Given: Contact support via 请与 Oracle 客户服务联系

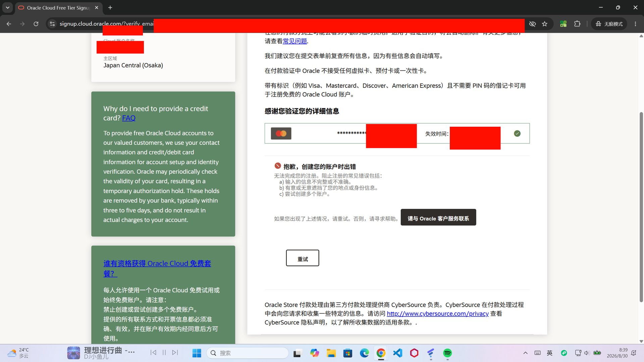Looking at the screenshot, I should (438, 218).
